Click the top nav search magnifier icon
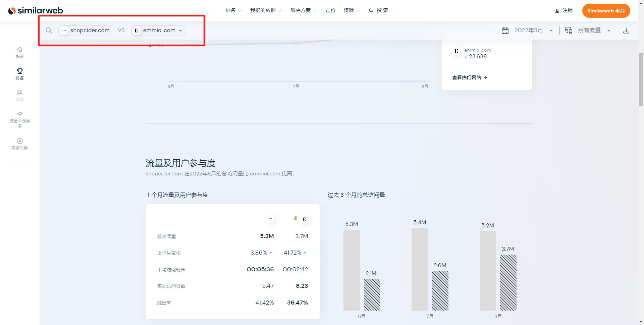 tap(371, 11)
